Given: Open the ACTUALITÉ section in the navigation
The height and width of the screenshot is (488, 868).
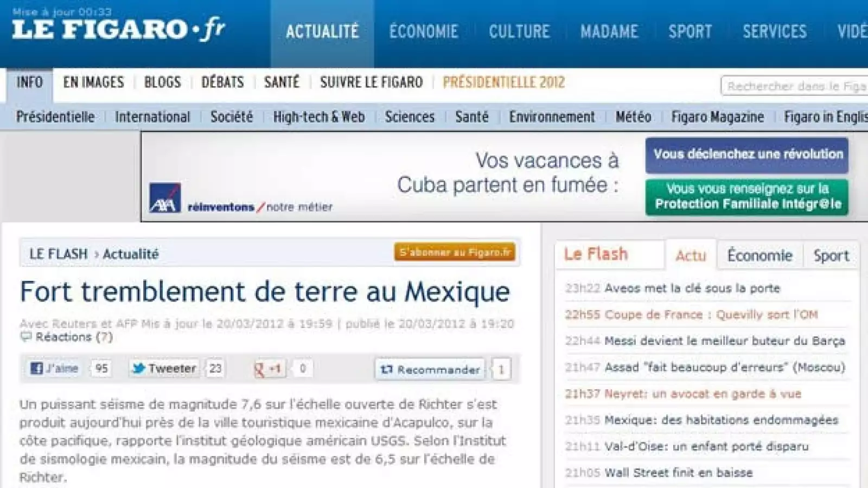Looking at the screenshot, I should (322, 31).
